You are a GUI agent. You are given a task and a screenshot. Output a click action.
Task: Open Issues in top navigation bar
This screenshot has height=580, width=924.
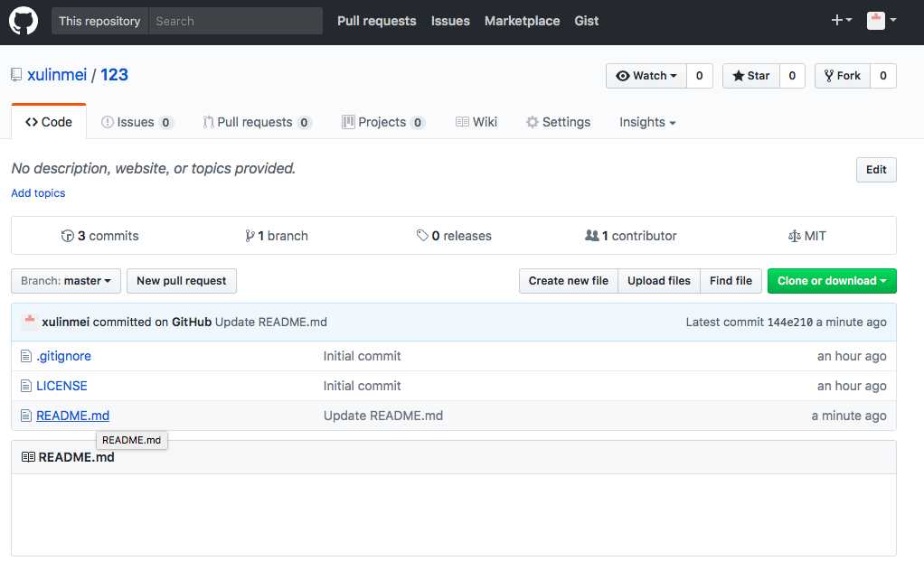[450, 21]
